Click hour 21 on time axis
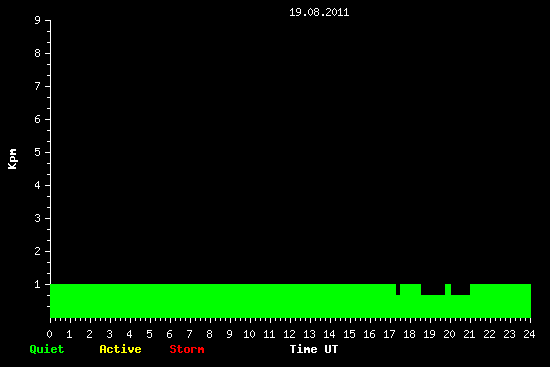The width and height of the screenshot is (550, 367). (x=469, y=334)
